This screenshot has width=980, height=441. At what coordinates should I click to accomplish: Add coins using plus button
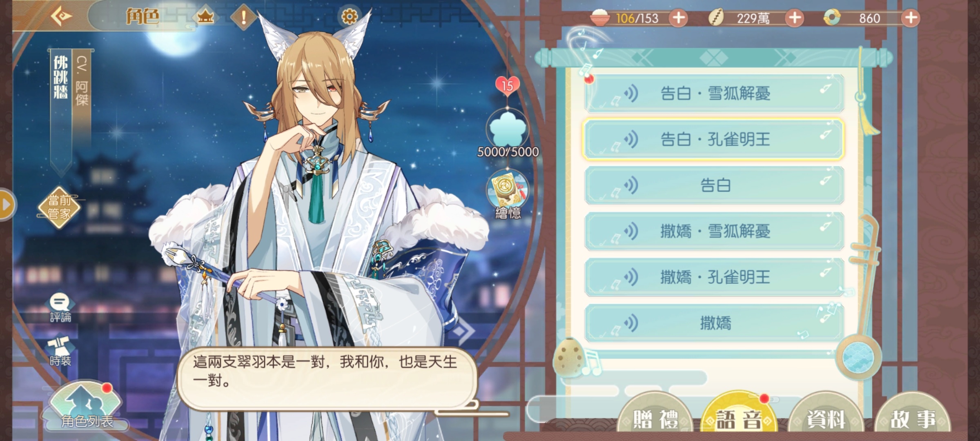[795, 18]
